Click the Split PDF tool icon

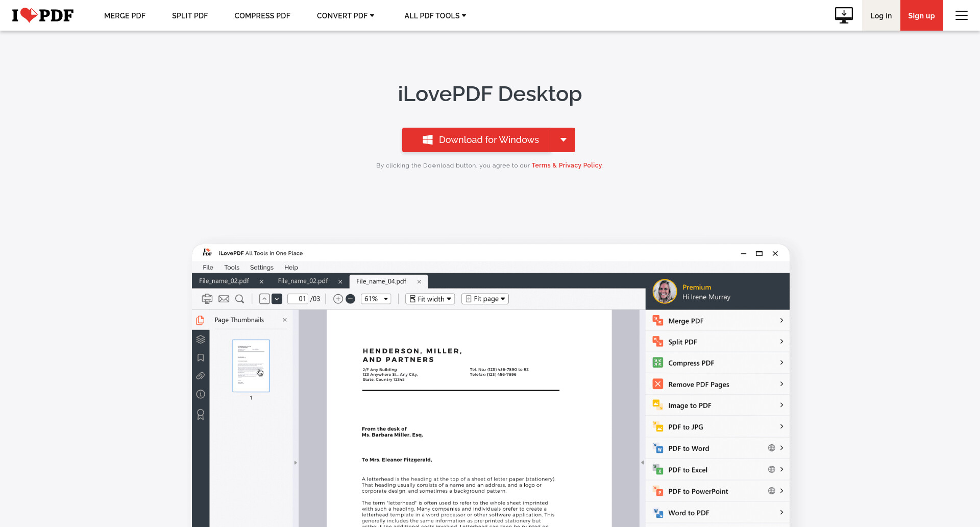[657, 341]
